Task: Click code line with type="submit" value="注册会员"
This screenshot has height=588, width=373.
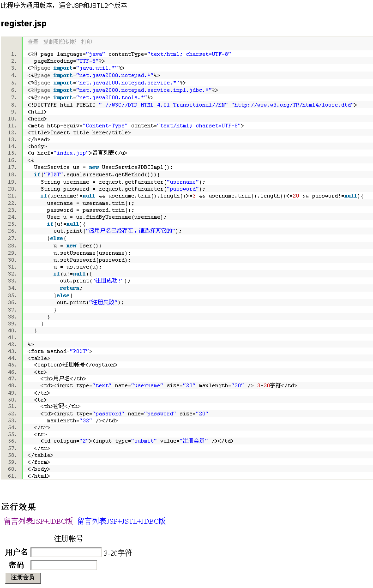Action: coord(137,441)
